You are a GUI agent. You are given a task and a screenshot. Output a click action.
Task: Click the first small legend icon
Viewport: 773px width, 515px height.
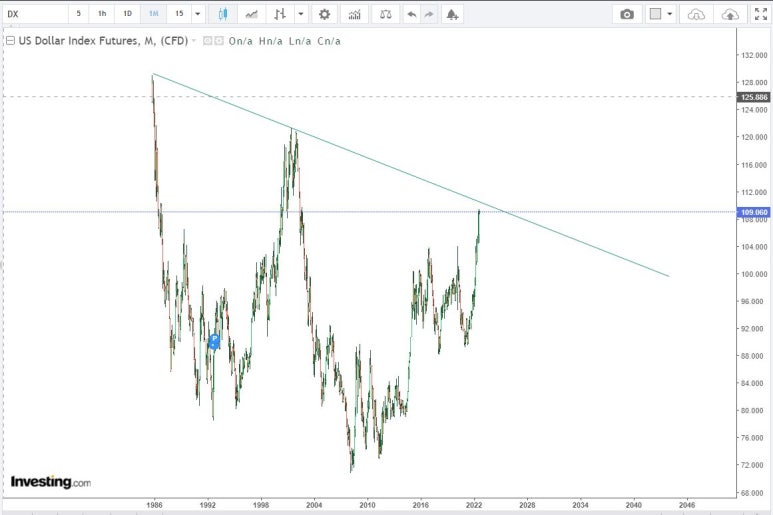[x=208, y=41]
